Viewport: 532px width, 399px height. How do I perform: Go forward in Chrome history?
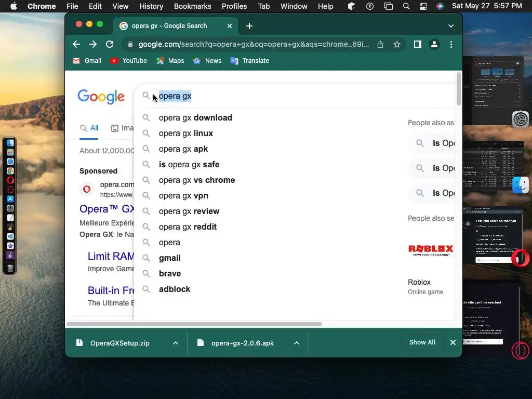(93, 44)
